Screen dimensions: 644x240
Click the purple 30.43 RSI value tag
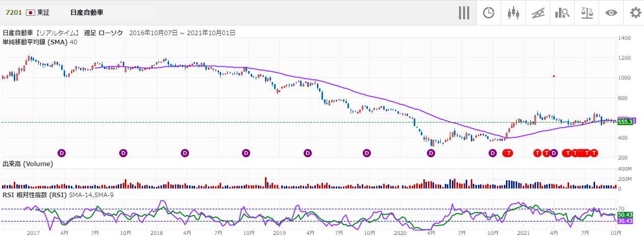point(625,221)
